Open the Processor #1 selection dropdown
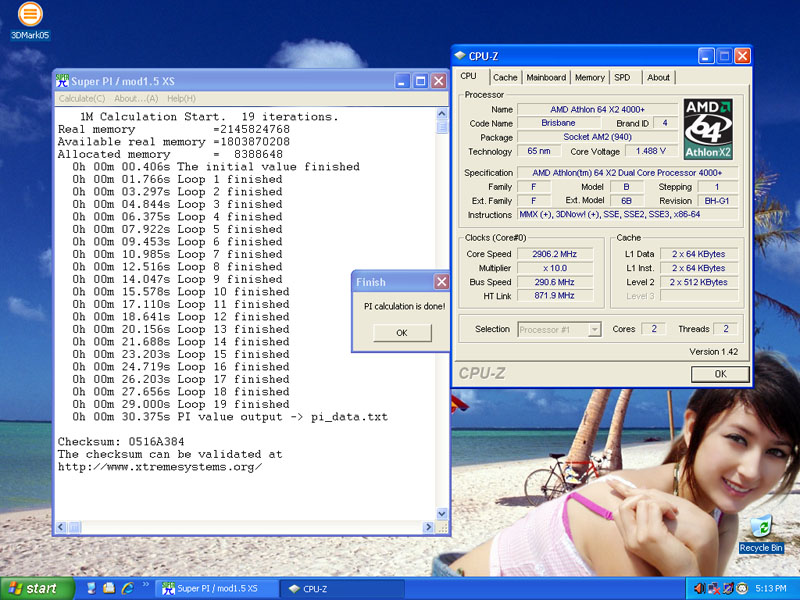Viewport: 800px width, 600px height. pyautogui.click(x=559, y=330)
